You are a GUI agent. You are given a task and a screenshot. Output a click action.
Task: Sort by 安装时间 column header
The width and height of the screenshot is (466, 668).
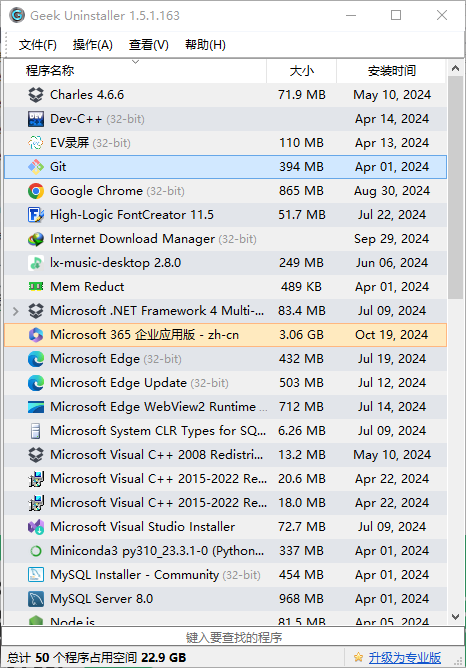pyautogui.click(x=391, y=71)
